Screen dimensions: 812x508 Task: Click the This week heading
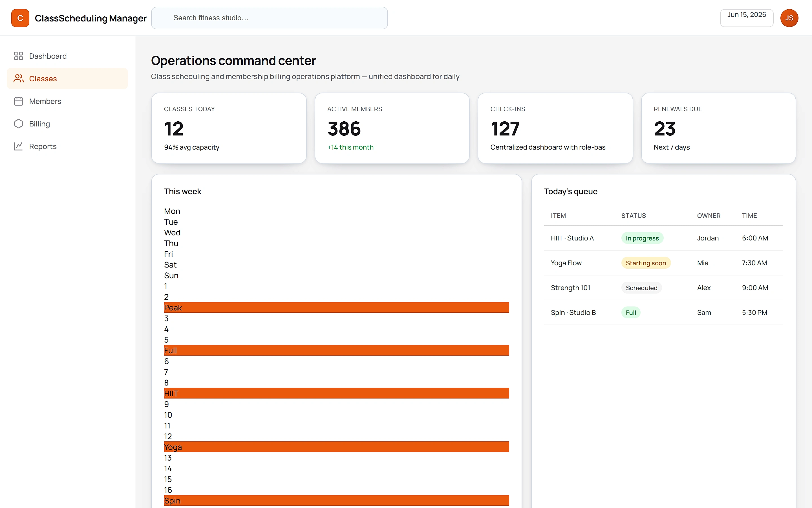(182, 192)
